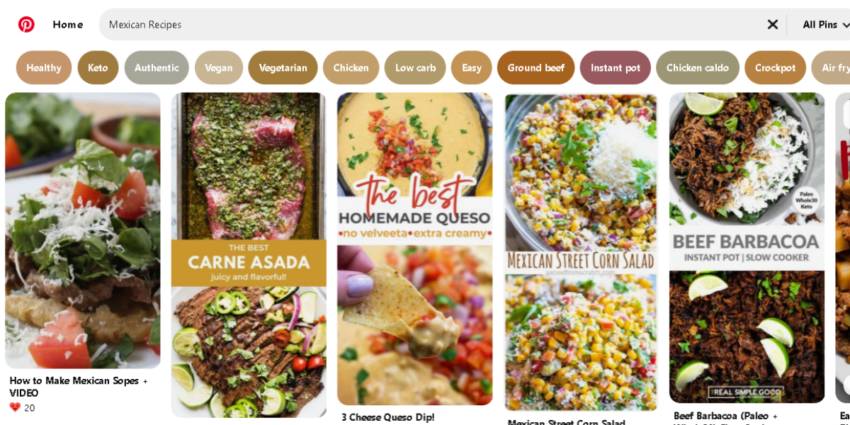
Task: Pick the Ground beef filter
Action: [536, 68]
